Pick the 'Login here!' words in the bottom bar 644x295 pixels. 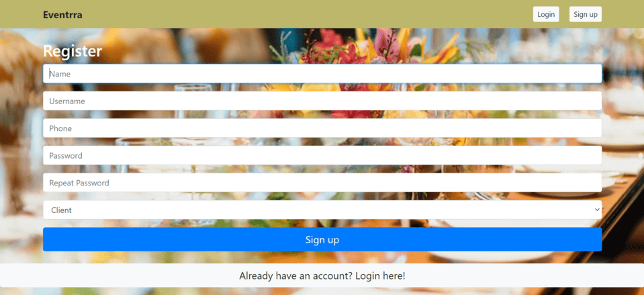(380, 276)
